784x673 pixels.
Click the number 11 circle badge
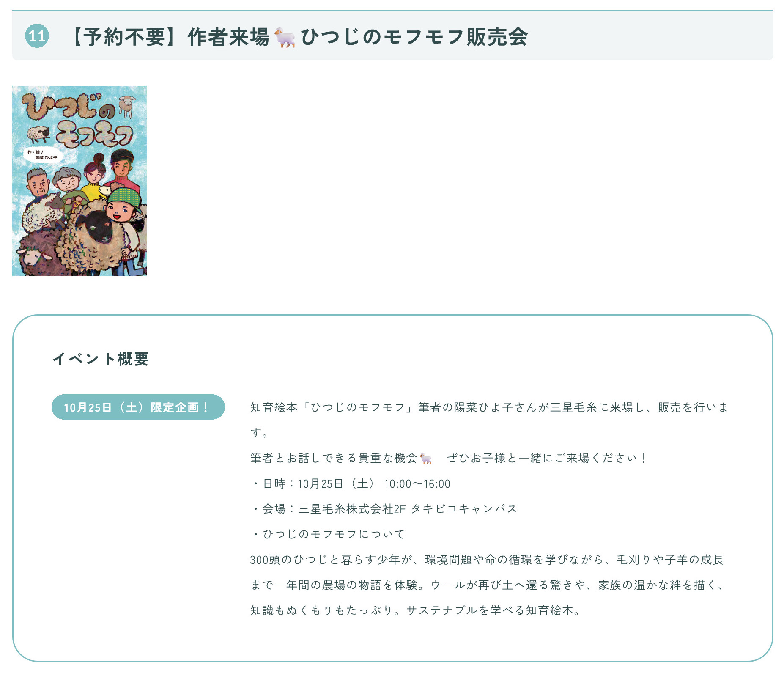pos(37,36)
